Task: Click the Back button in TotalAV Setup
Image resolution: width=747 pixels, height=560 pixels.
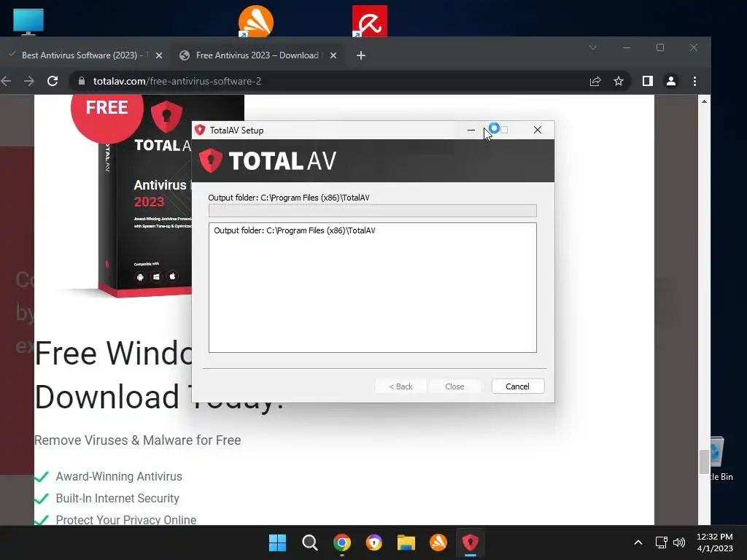Action: [400, 386]
